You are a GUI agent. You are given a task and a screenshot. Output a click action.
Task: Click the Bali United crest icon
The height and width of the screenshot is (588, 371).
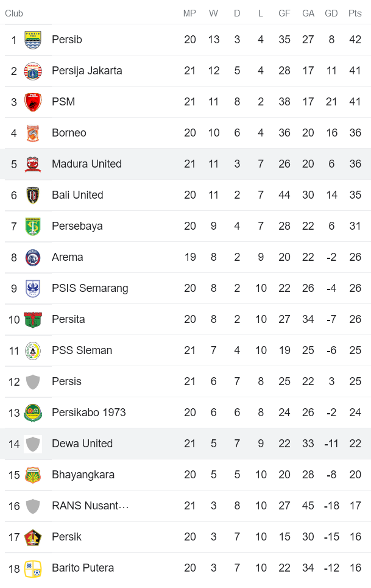[x=33, y=196]
